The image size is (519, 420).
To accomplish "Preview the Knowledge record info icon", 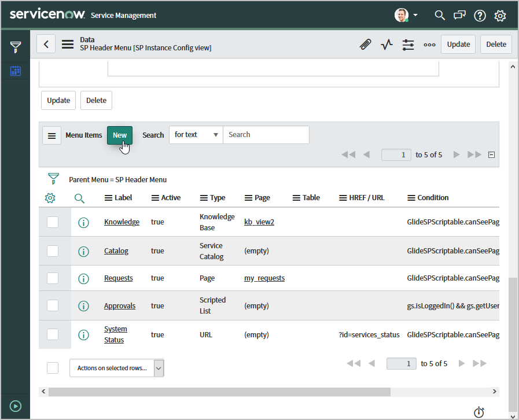I will 83,222.
